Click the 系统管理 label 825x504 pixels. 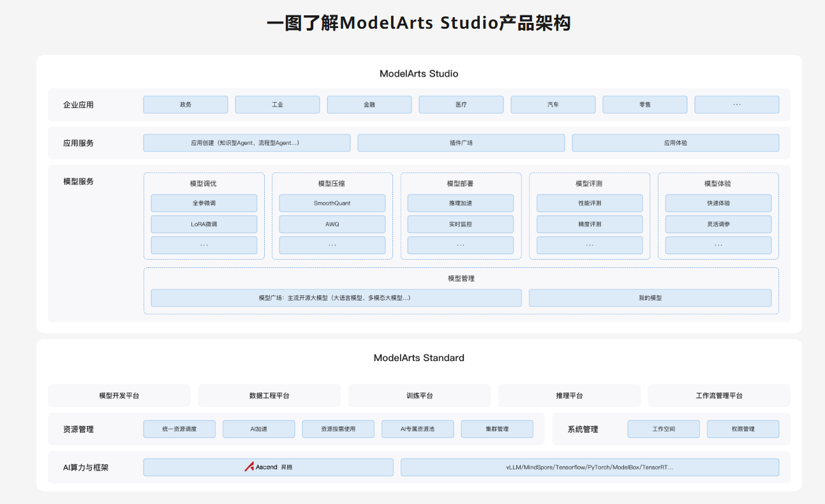pos(583,429)
